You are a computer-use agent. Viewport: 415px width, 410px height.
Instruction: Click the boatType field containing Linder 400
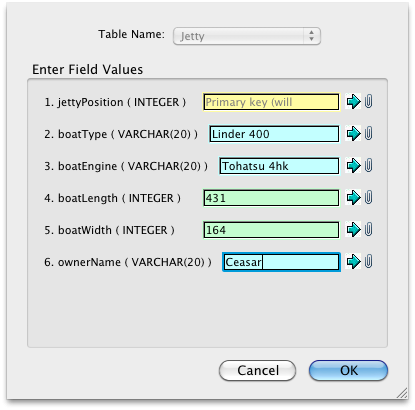[274, 134]
